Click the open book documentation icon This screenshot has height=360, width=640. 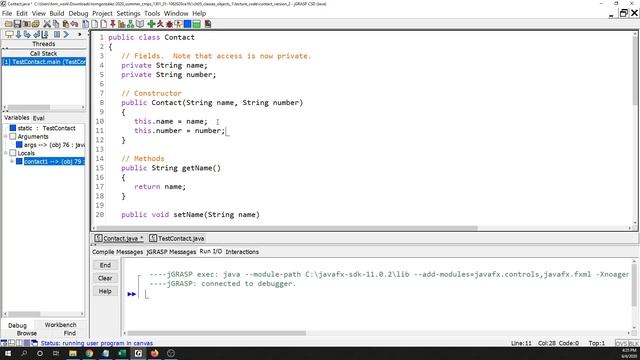pos(140,24)
